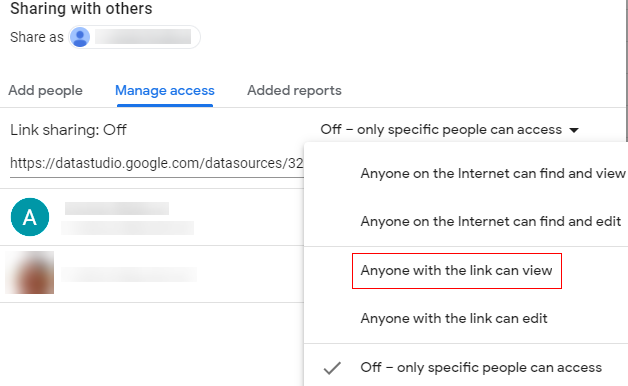Image resolution: width=628 pixels, height=386 pixels.
Task: Click the Sharing with others heading
Action: (x=81, y=8)
